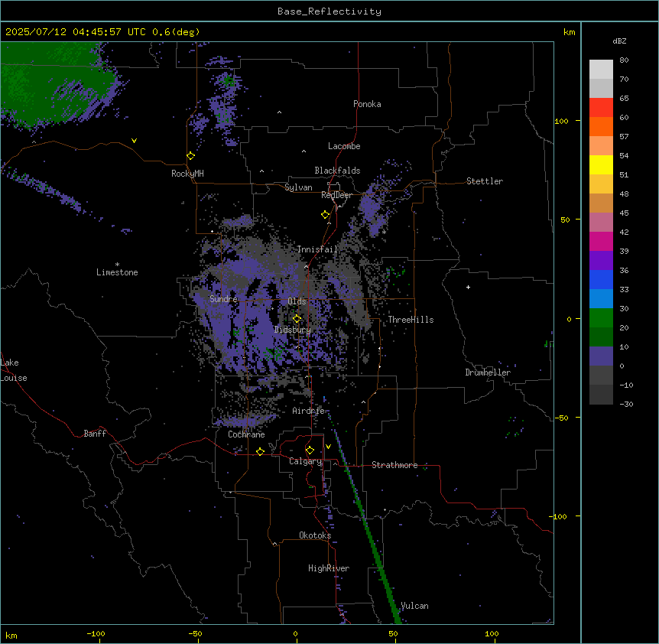The height and width of the screenshot is (644, 659).
Task: Click the Lacombe city label
Action: coord(344,146)
